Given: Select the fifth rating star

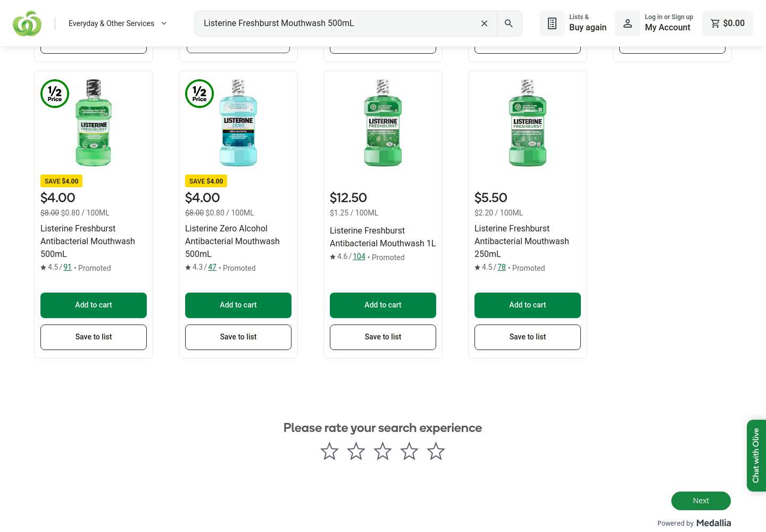Looking at the screenshot, I should click(x=436, y=451).
